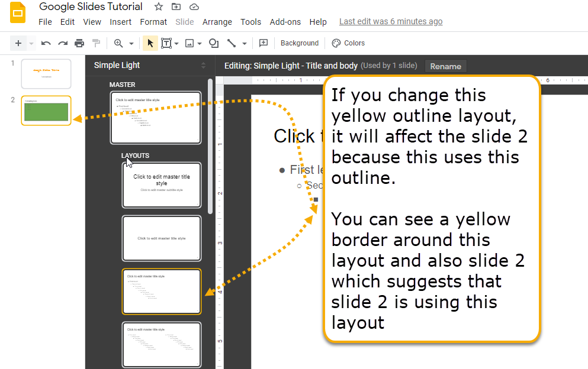588x369 pixels.
Task: Click the layouts panel vertical scrollbar
Action: (210, 146)
